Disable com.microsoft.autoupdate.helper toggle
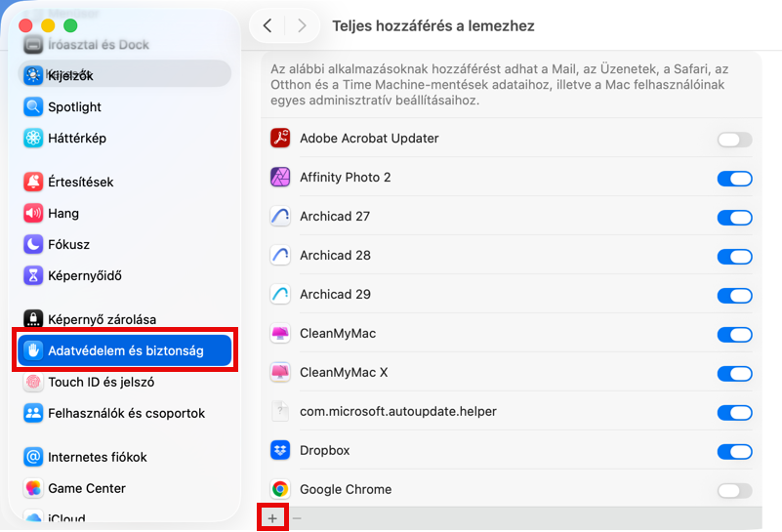782x532 pixels. (734, 413)
